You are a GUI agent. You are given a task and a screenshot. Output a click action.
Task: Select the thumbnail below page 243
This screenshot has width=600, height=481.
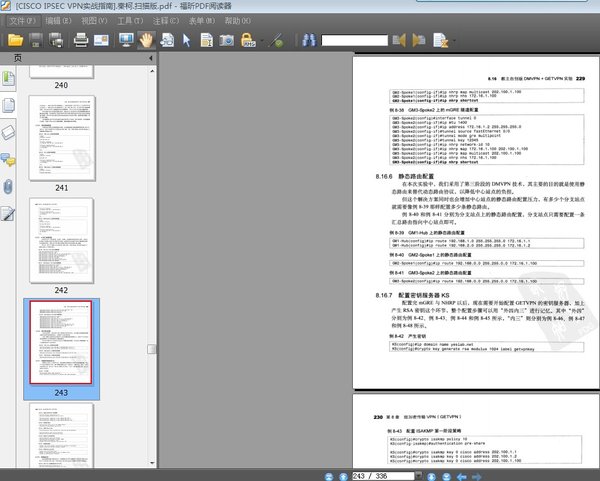click(62, 435)
